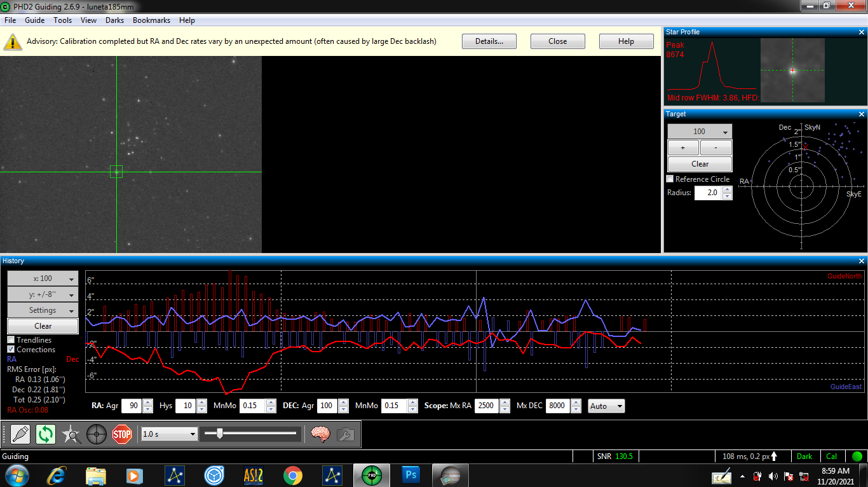Screen dimensions: 868x487
Task: Click the volume speaker tray icon
Action: tap(773, 476)
